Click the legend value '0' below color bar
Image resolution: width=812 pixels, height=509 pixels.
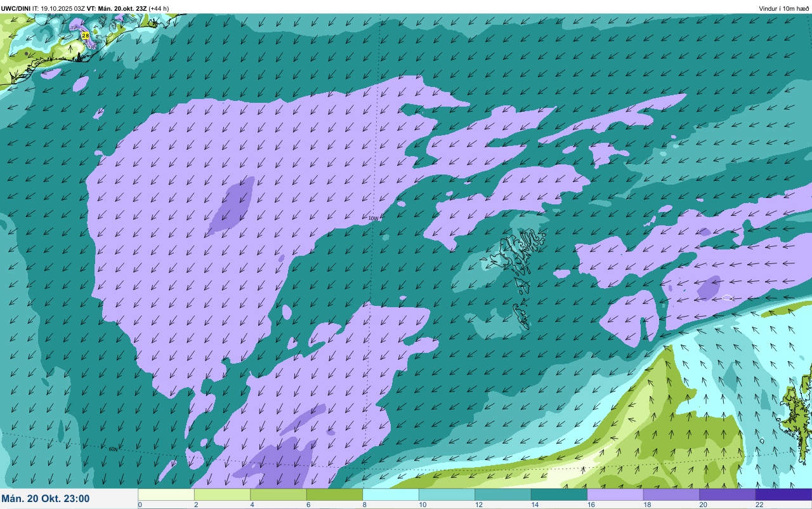point(140,505)
